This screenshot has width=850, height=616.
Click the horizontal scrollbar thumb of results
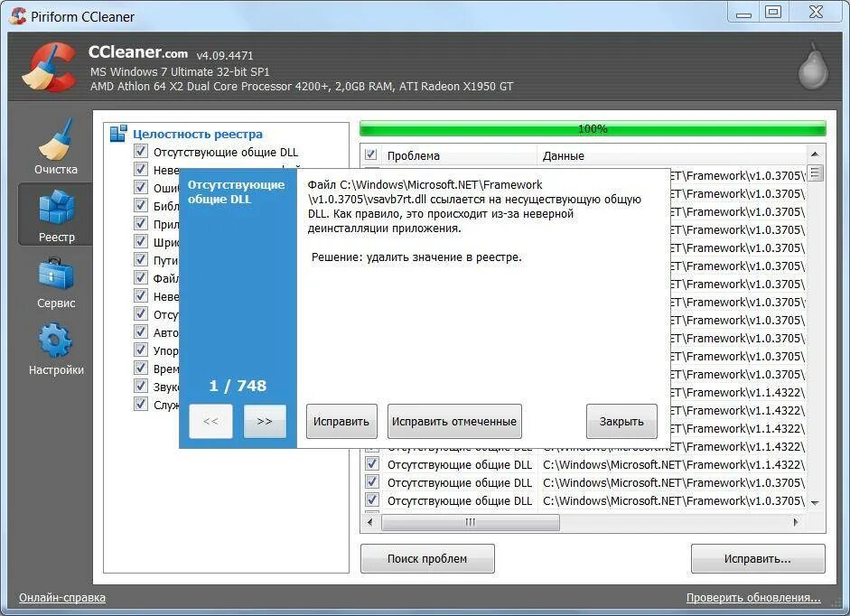click(471, 522)
